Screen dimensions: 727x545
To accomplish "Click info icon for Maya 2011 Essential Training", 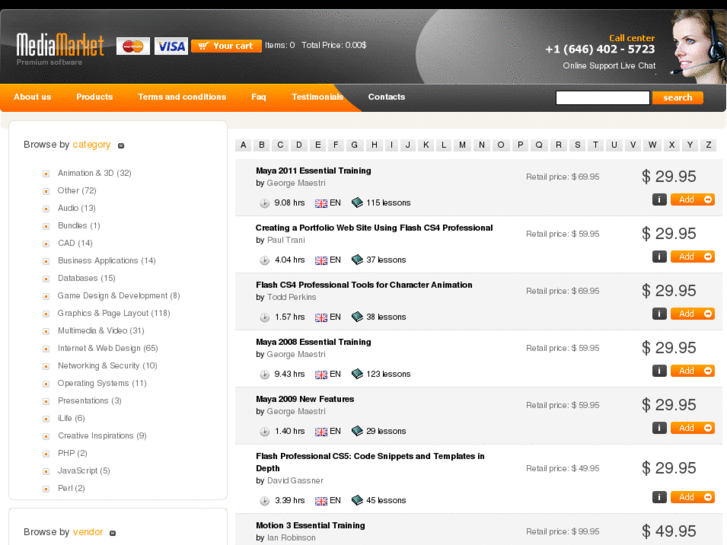I will point(659,199).
